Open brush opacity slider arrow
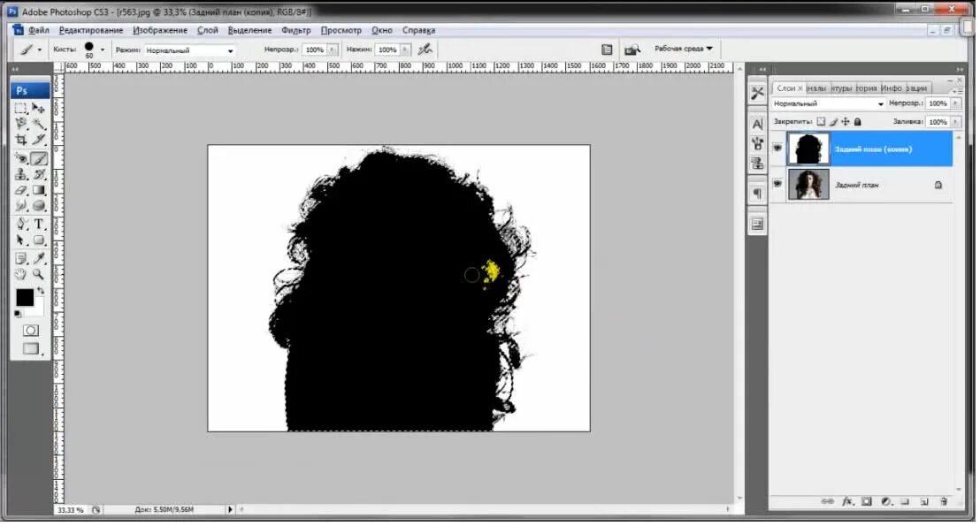The width and height of the screenshot is (980, 526). coord(332,50)
